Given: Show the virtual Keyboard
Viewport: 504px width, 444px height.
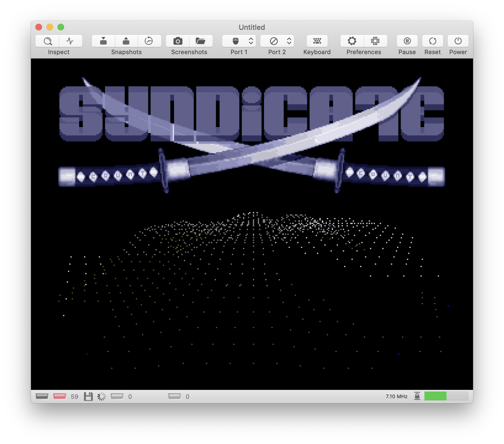Looking at the screenshot, I should 317,41.
